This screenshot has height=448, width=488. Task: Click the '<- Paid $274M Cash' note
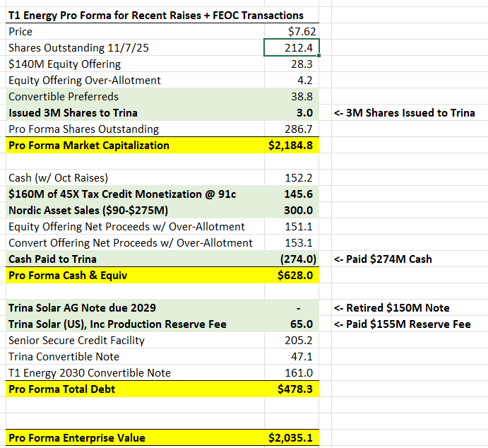383,259
